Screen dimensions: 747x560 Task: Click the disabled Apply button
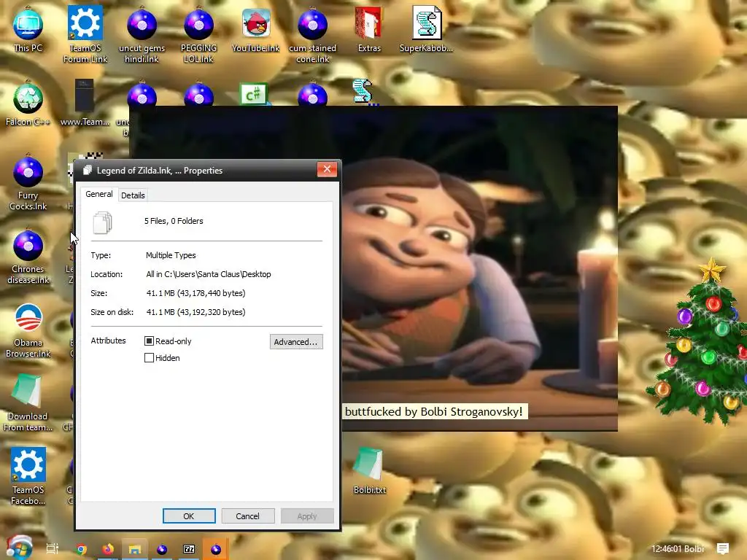tap(307, 516)
